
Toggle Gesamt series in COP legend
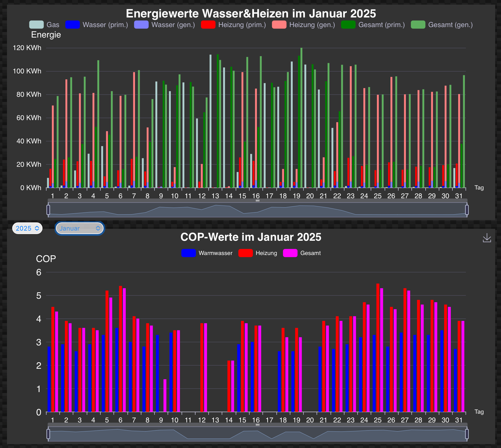pos(302,253)
